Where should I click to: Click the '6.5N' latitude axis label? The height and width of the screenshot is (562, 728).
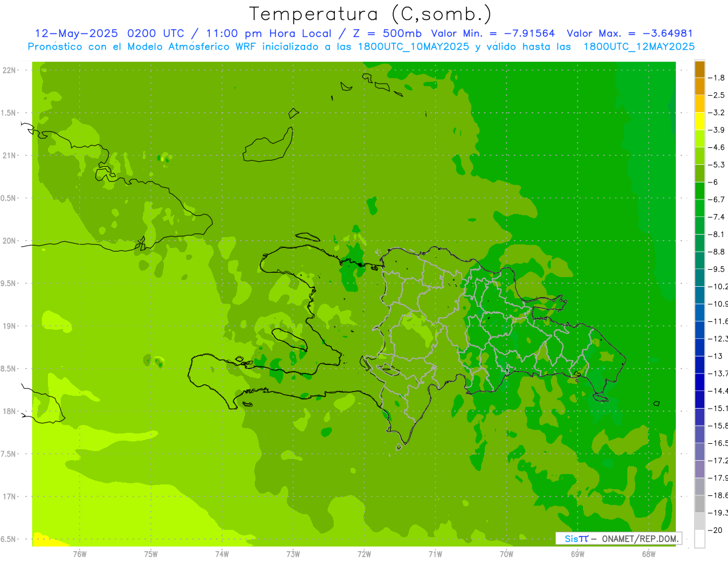pos(8,539)
